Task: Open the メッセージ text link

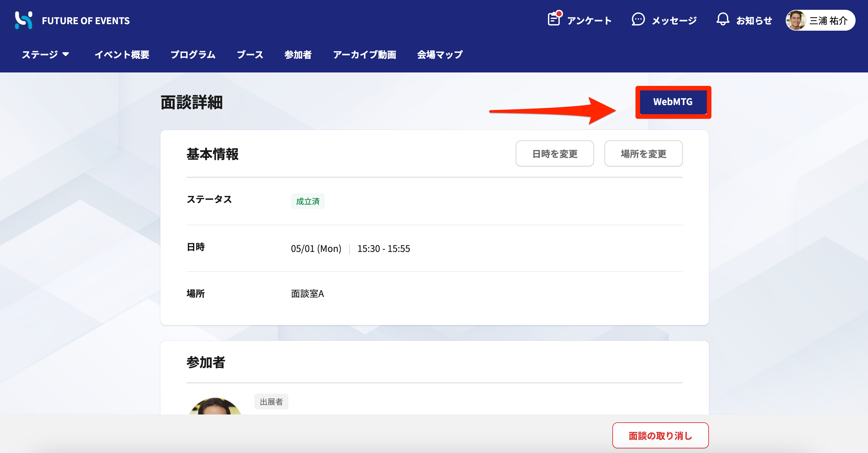Action: click(674, 21)
